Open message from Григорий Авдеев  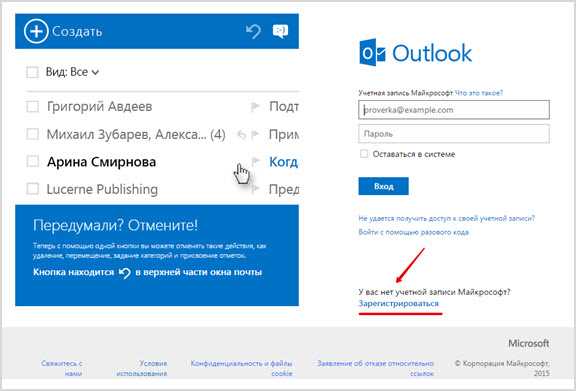tap(100, 107)
